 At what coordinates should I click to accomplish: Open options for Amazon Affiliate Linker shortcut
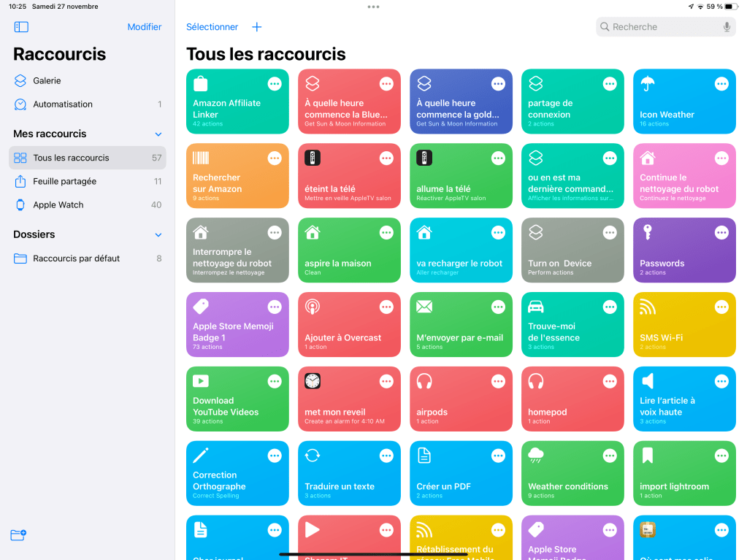[275, 84]
